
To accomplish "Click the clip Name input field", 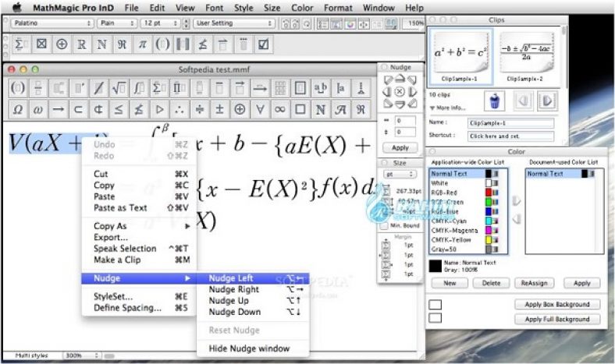I will click(510, 123).
